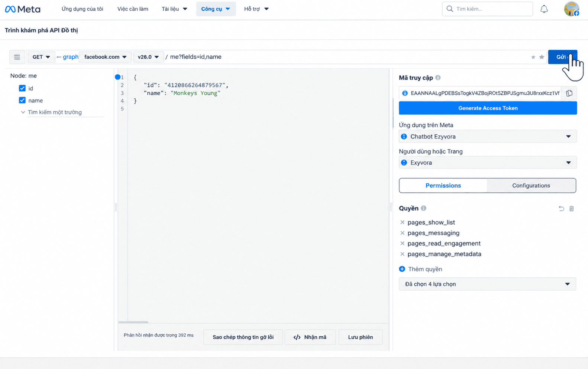
Task: Open the v26.0 version dropdown
Action: click(148, 57)
